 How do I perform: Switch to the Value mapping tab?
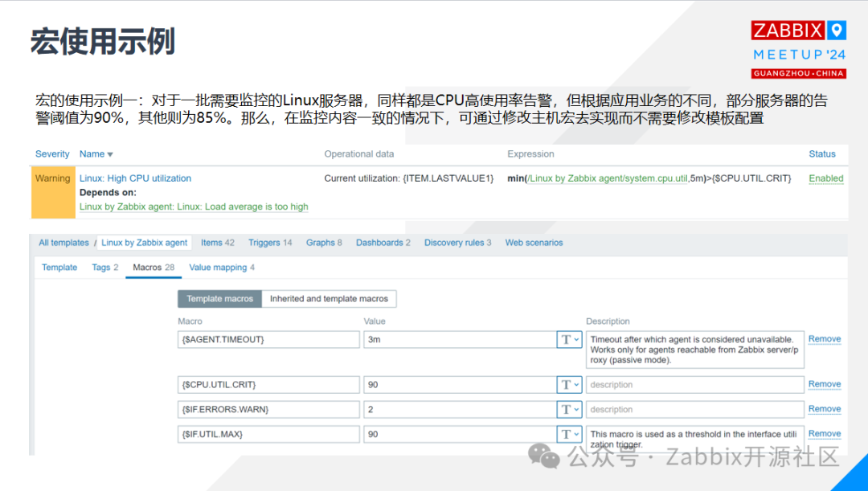click(x=222, y=268)
